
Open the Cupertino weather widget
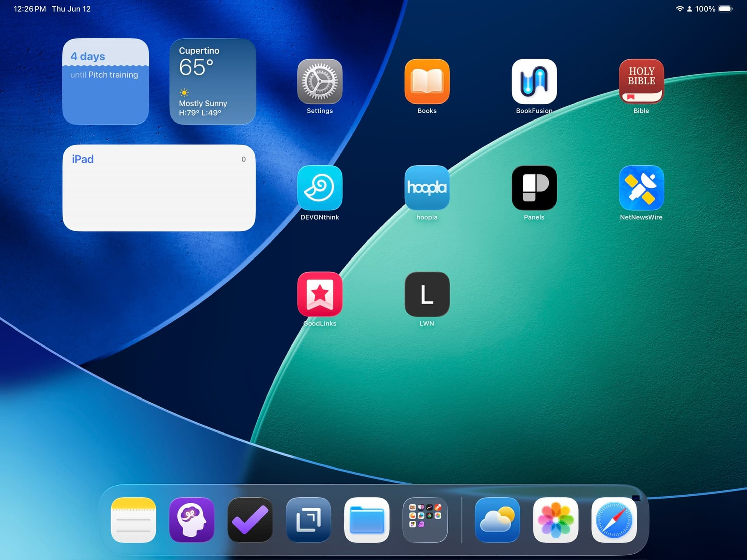(x=212, y=81)
